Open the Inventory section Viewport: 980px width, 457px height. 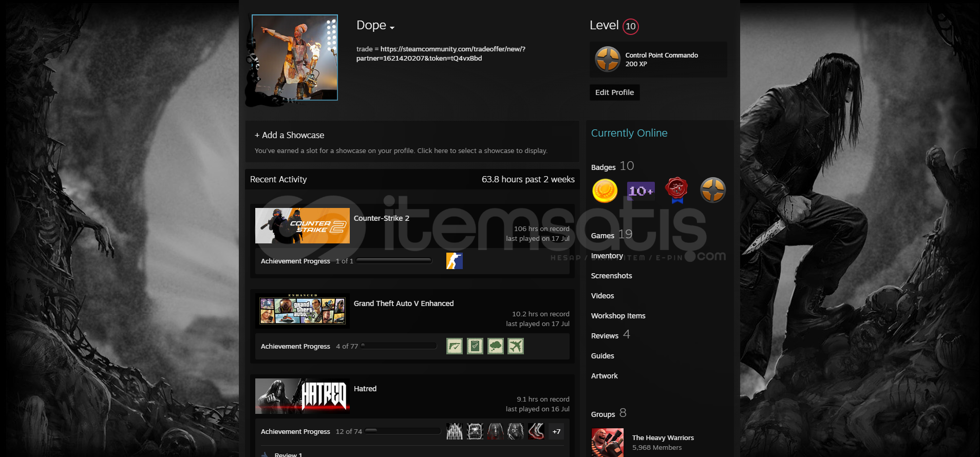click(x=607, y=256)
